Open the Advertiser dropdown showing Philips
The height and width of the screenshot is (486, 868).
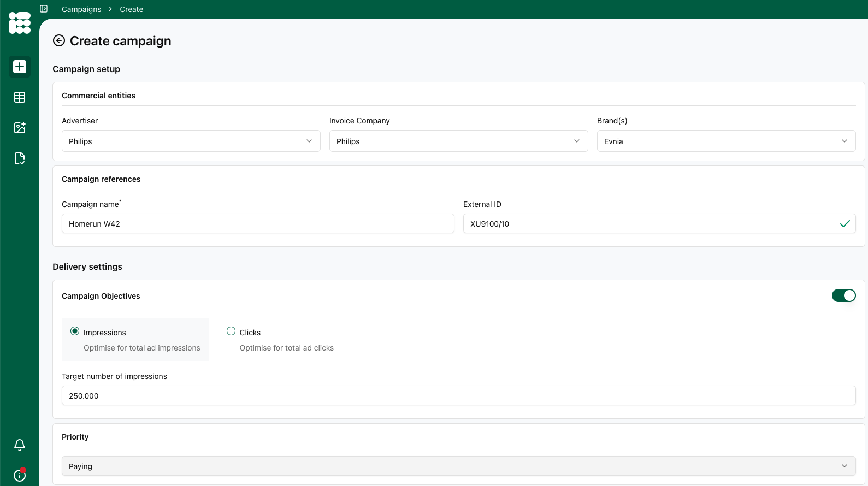(x=191, y=141)
